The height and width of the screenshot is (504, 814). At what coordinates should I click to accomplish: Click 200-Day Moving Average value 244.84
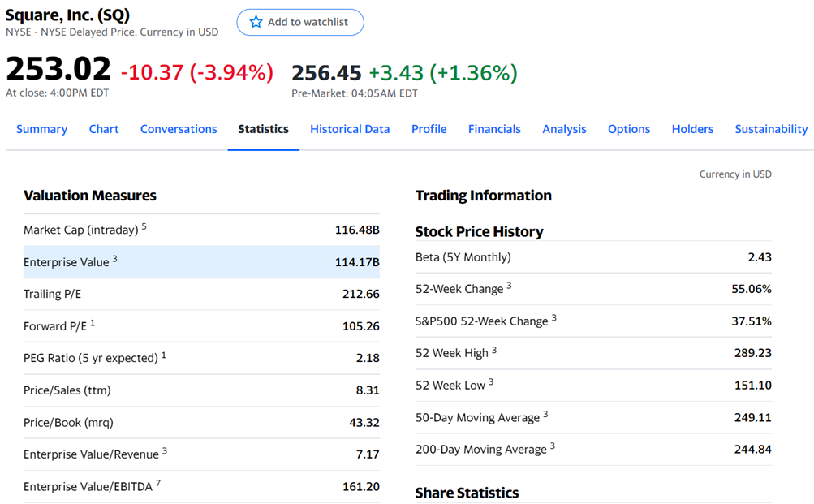(753, 449)
